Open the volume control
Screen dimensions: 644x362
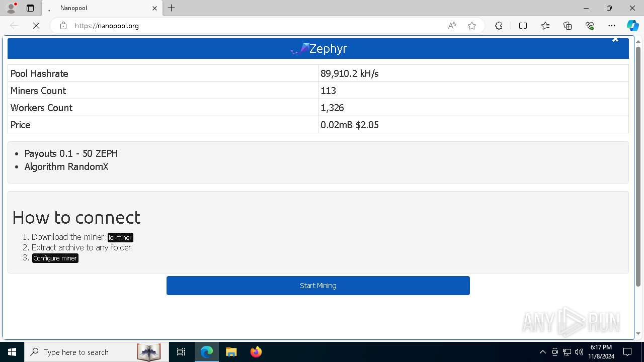pos(579,352)
